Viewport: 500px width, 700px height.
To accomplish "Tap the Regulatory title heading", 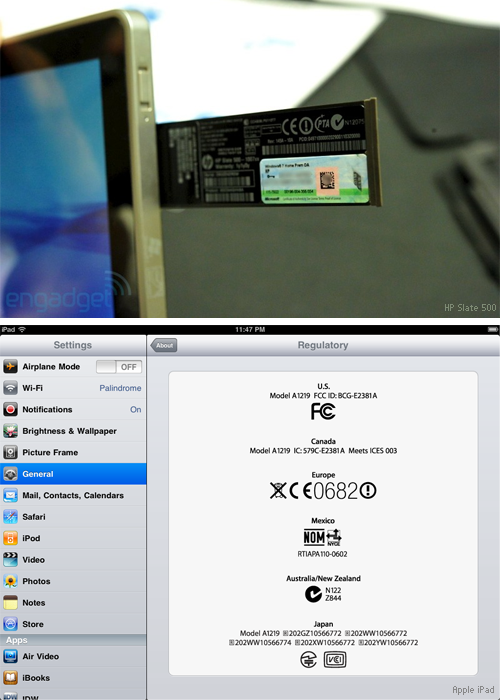I will [323, 345].
